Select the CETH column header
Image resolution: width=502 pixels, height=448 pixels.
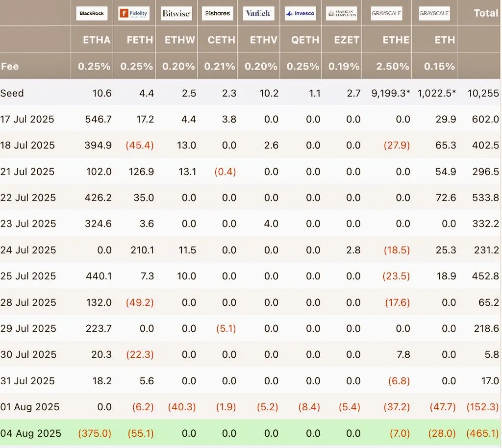tap(221, 40)
